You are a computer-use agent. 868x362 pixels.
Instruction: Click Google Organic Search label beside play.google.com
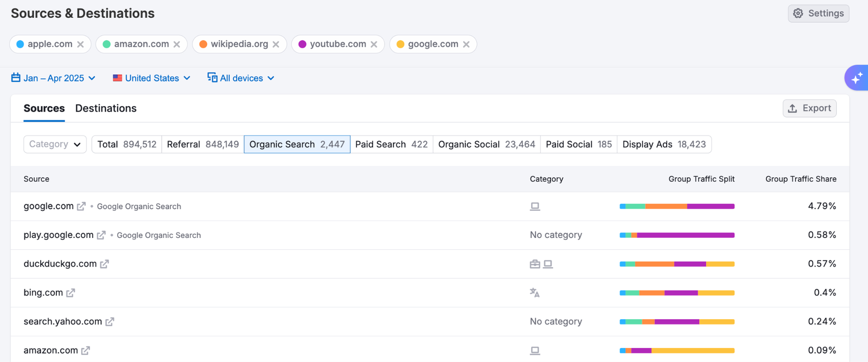coord(159,235)
